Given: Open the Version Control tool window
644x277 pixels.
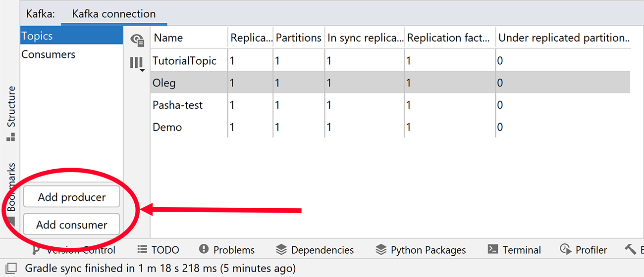Looking at the screenshot, I should pyautogui.click(x=73, y=250).
